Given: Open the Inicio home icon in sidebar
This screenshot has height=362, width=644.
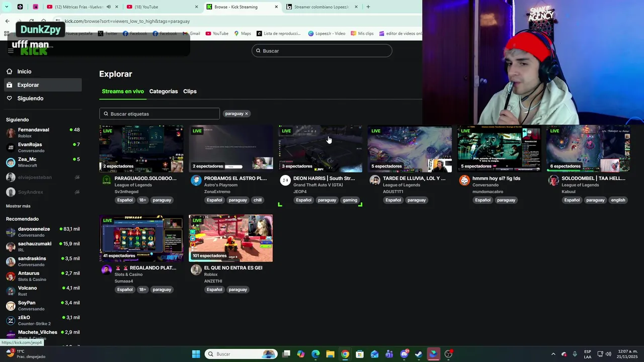Looking at the screenshot, I should 9,71.
